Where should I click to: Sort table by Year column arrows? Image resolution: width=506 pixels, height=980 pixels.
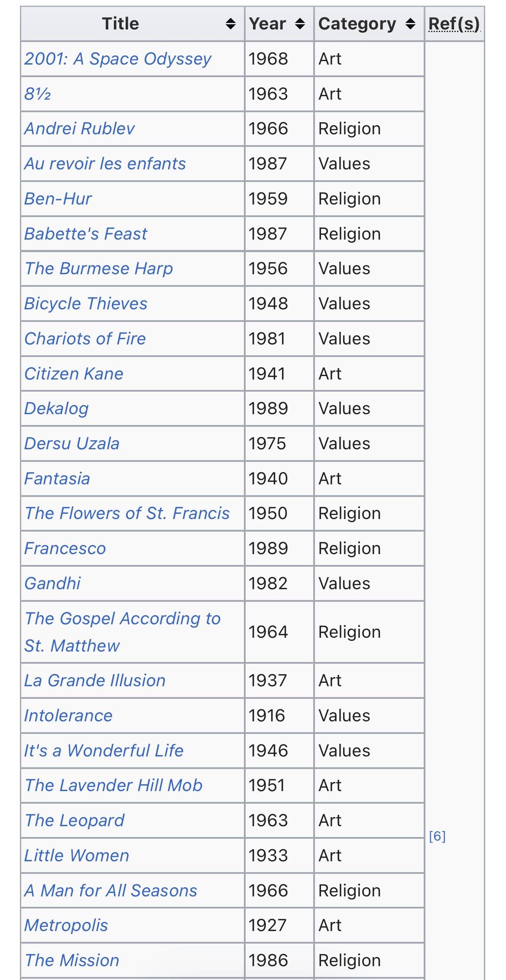click(300, 24)
